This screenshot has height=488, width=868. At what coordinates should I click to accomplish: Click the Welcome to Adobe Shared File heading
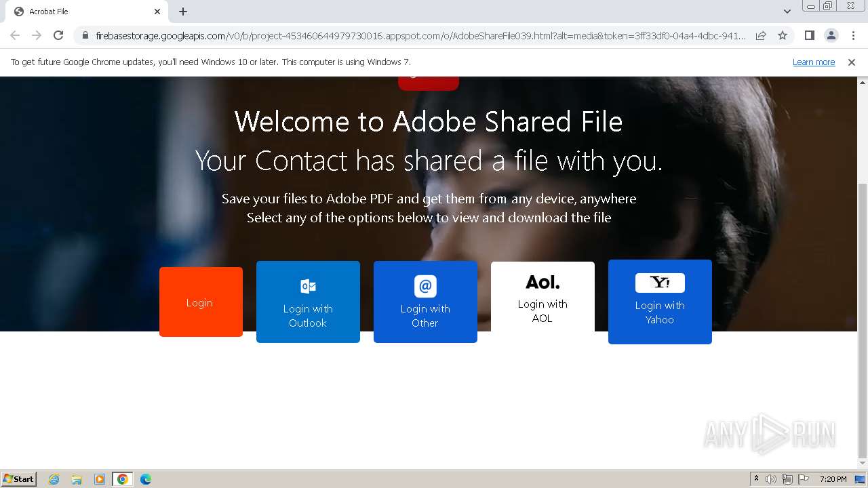[x=429, y=122]
